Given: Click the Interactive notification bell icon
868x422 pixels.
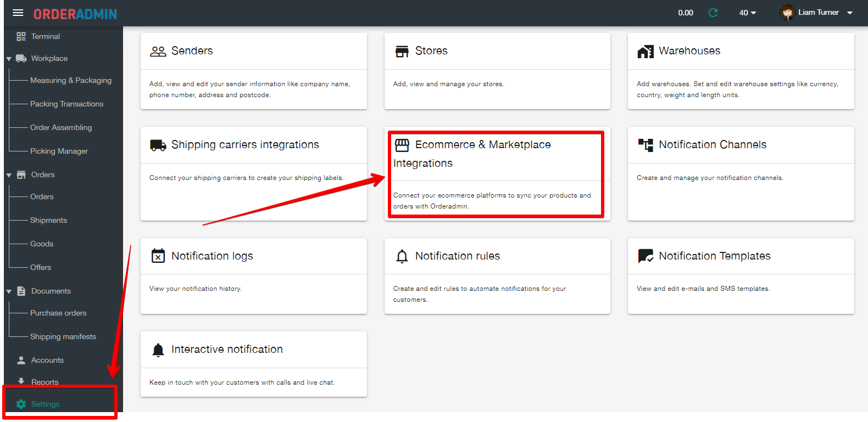Looking at the screenshot, I should (158, 350).
